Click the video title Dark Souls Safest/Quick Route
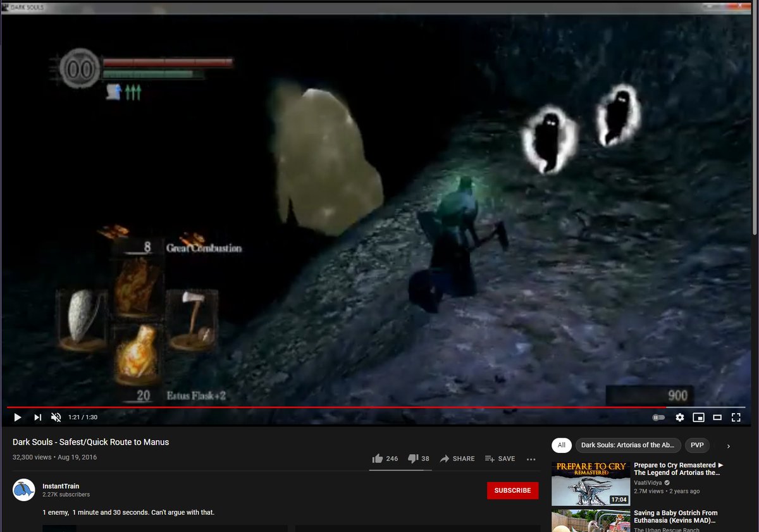Image resolution: width=759 pixels, height=532 pixels. tap(91, 442)
